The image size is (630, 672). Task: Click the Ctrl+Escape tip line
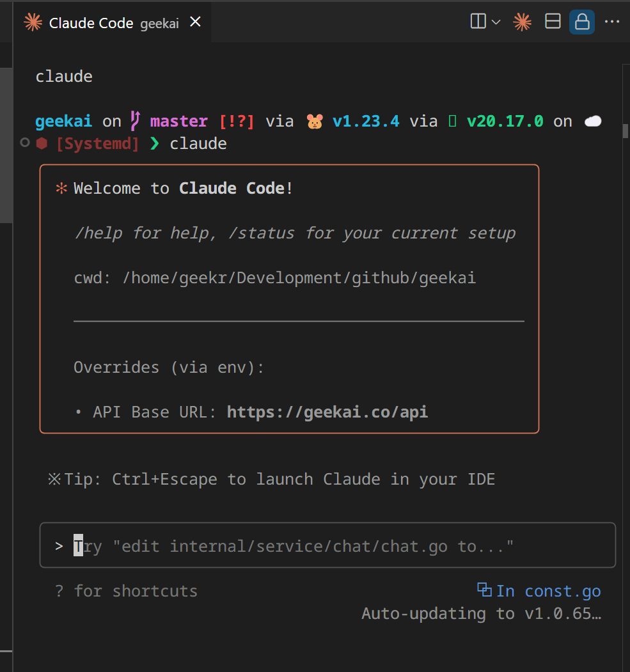[x=272, y=479]
